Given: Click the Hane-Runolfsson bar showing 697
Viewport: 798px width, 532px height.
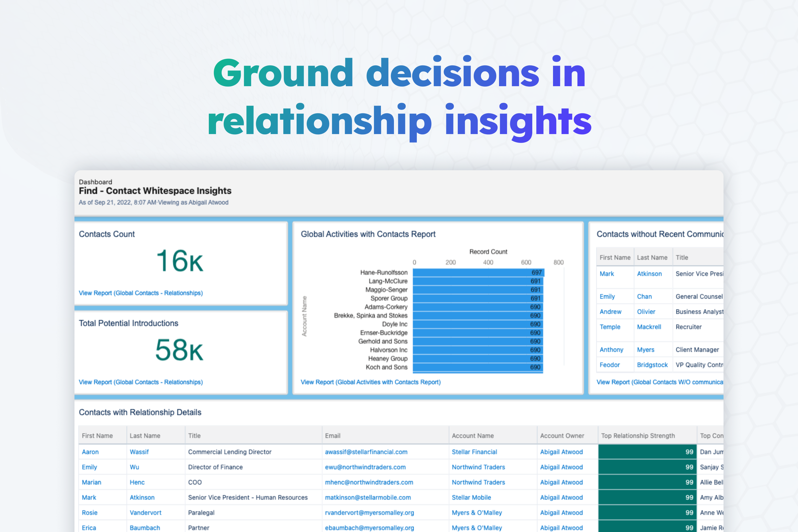Looking at the screenshot, I should 478,272.
